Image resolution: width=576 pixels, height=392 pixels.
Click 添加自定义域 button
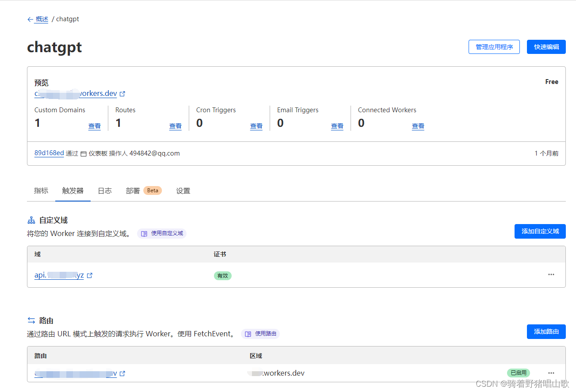[x=540, y=231]
